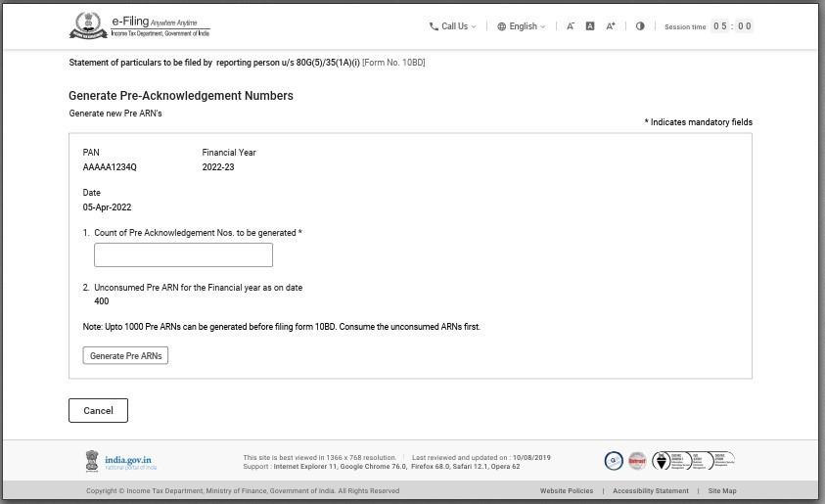Focus the Count of Pre Acknowledgement Nos. field

pos(183,255)
